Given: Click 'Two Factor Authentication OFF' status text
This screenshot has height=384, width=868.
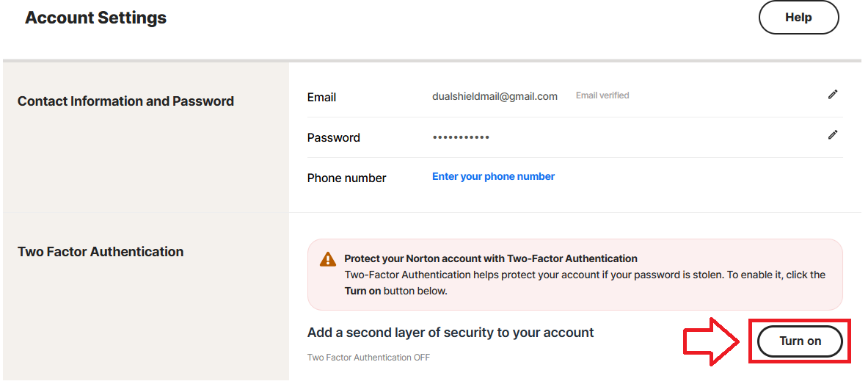Looking at the screenshot, I should coord(368,358).
